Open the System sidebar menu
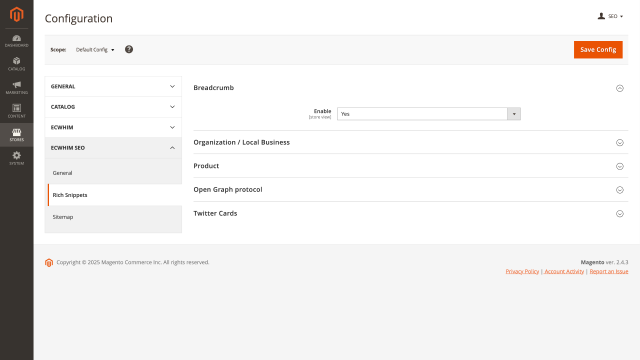The image size is (640, 360). point(17,158)
